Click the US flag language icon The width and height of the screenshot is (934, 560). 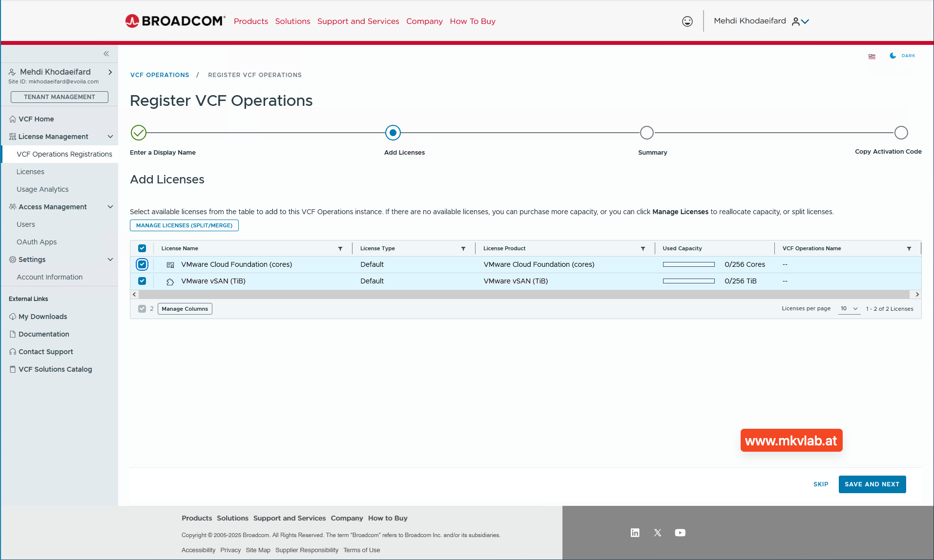click(872, 56)
